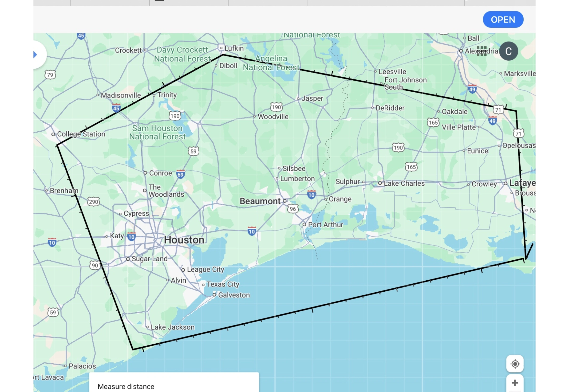Click the Interstate 69 shield near Conroe
This screenshot has height=392, width=569.
[x=180, y=174]
